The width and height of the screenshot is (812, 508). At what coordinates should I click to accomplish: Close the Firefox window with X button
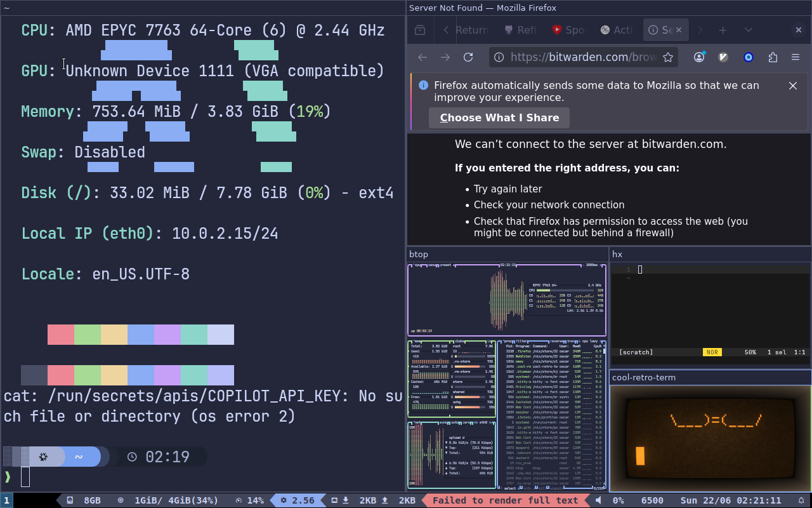(x=798, y=30)
